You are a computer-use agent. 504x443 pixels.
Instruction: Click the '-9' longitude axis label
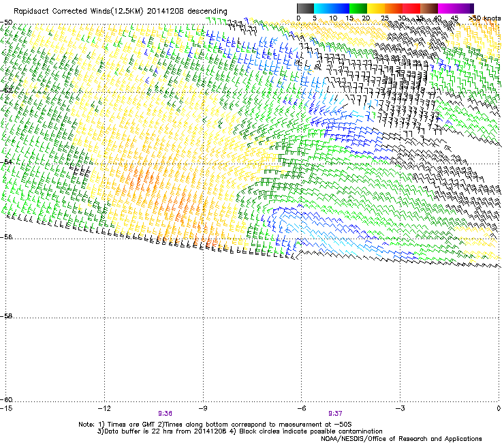[x=203, y=408]
